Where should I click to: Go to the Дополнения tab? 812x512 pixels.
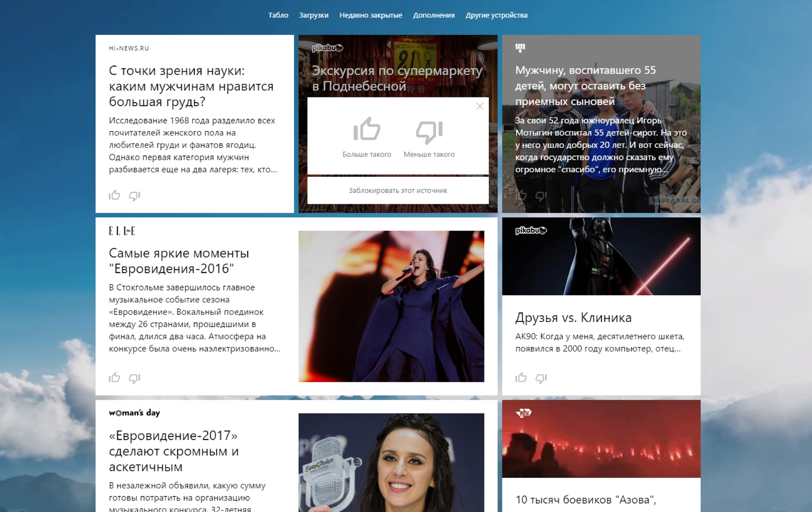pyautogui.click(x=433, y=15)
